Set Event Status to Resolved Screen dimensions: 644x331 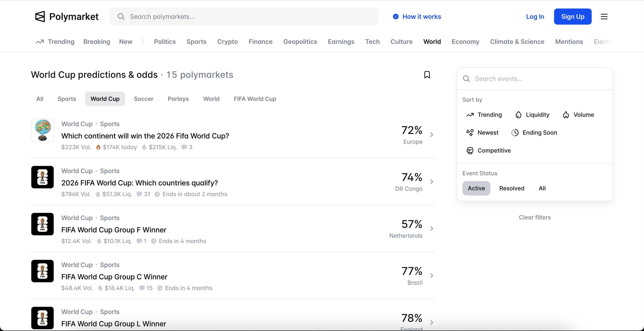pyautogui.click(x=512, y=188)
